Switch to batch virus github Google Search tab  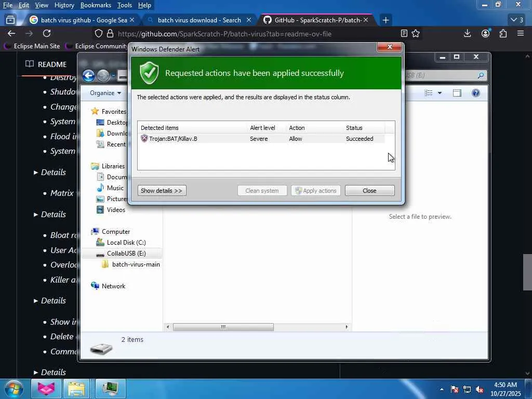click(x=82, y=20)
